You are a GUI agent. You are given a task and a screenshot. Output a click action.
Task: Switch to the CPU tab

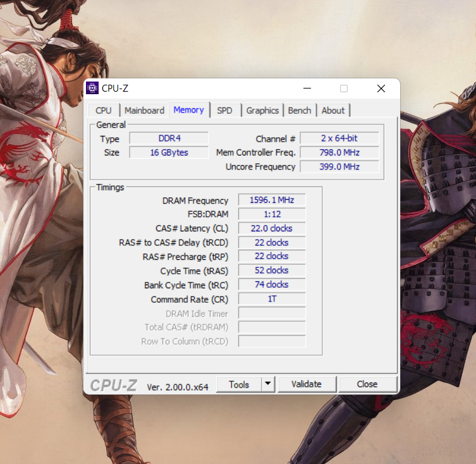click(104, 111)
